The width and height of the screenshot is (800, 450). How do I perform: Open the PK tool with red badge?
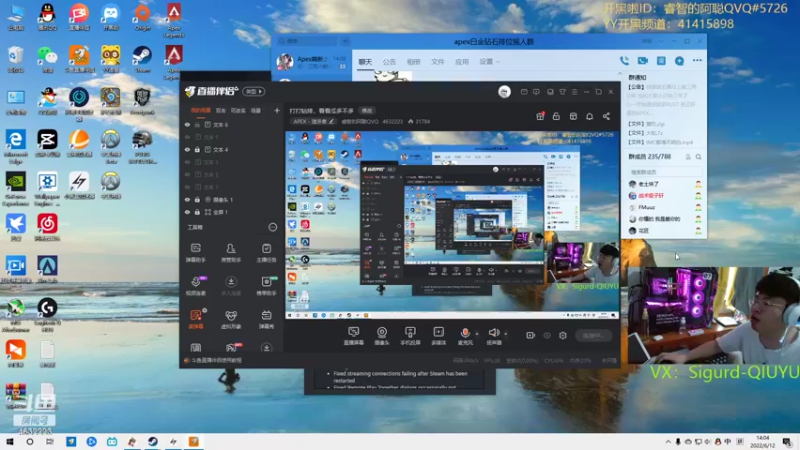231,347
